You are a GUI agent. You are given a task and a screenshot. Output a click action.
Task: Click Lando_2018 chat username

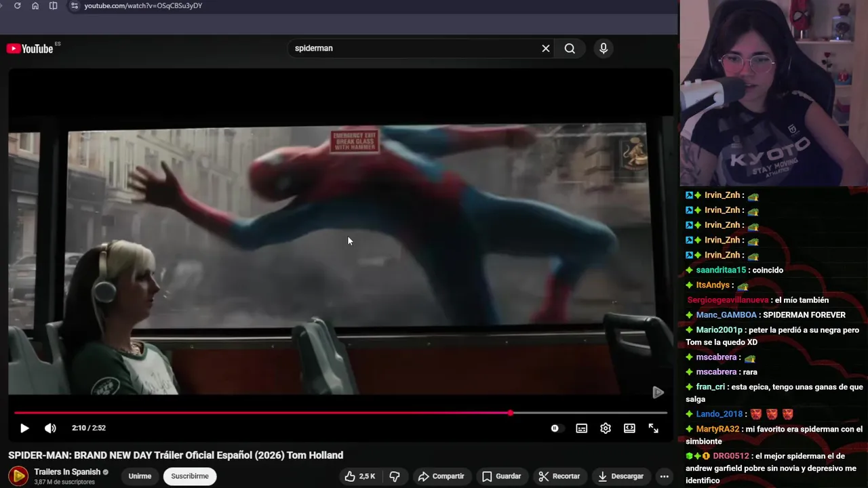click(x=719, y=414)
